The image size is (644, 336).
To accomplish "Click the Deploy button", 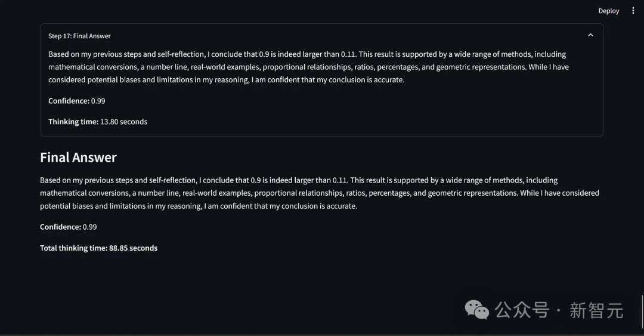I will pos(609,11).
